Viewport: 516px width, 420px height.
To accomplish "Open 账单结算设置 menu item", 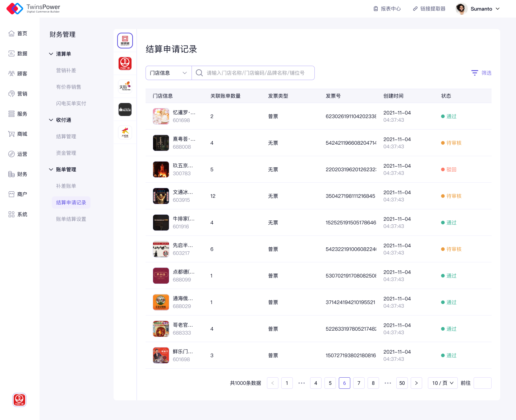I will pos(71,219).
